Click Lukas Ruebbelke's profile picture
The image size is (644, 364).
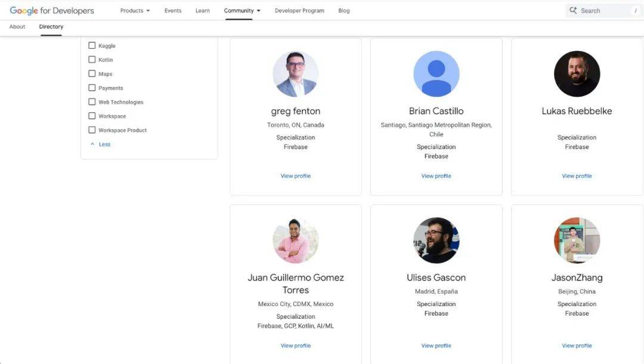[577, 73]
